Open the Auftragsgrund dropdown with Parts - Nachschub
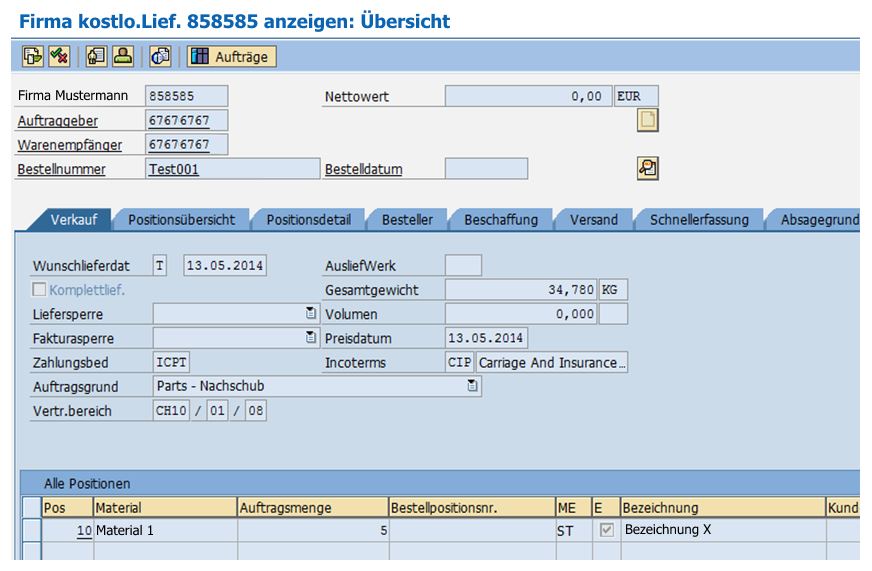The image size is (872, 571). tap(473, 386)
